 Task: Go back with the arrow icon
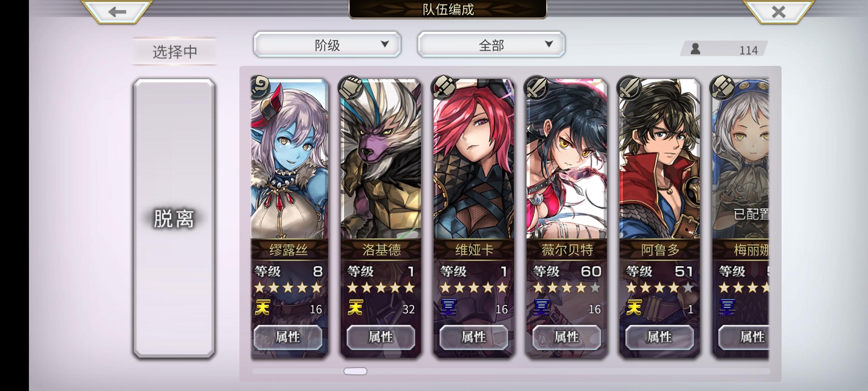tap(117, 12)
